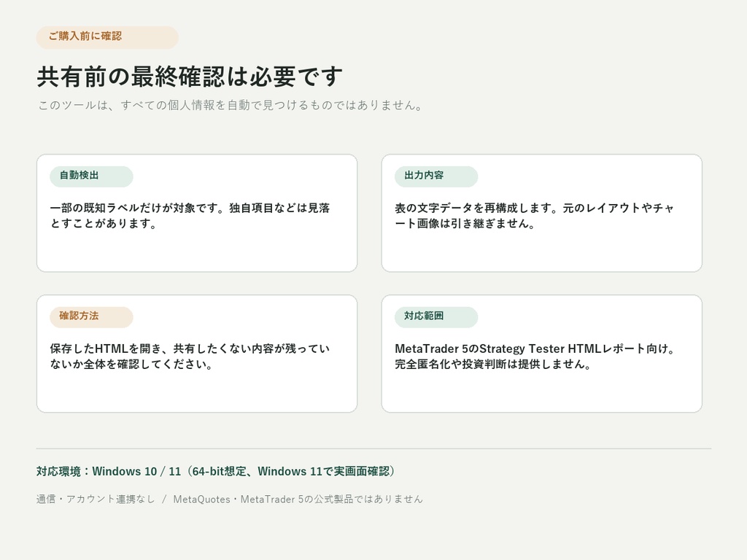747x560 pixels.
Task: Click the 対応環境：Windows 10 / 11 line
Action: [216, 472]
